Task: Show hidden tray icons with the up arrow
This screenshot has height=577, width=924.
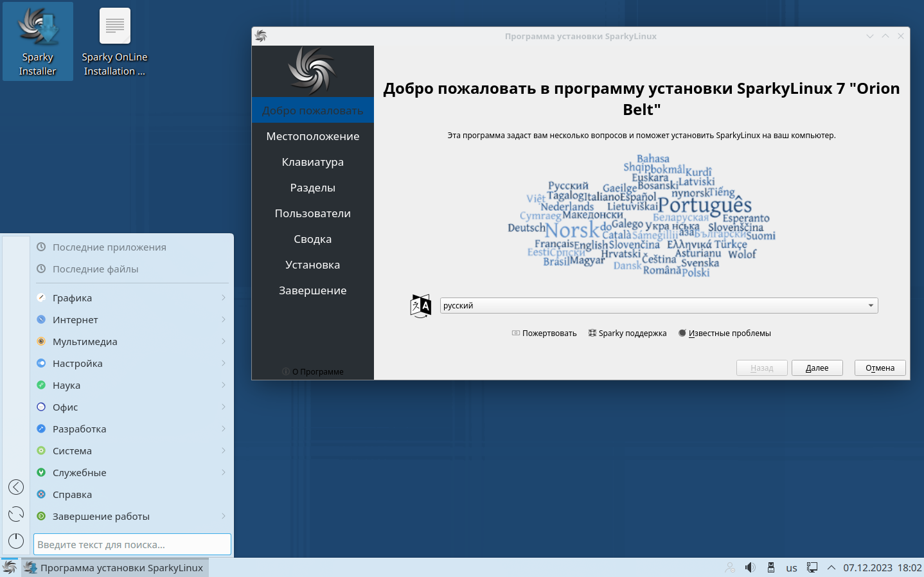Action: tap(831, 567)
